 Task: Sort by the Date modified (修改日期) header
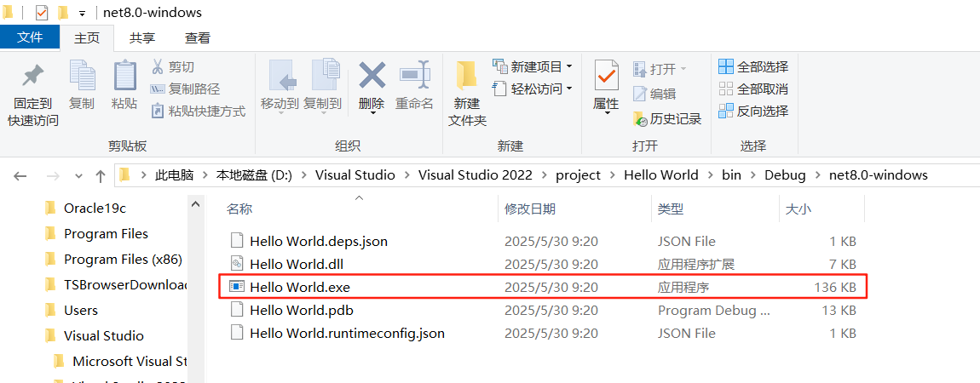pos(530,209)
